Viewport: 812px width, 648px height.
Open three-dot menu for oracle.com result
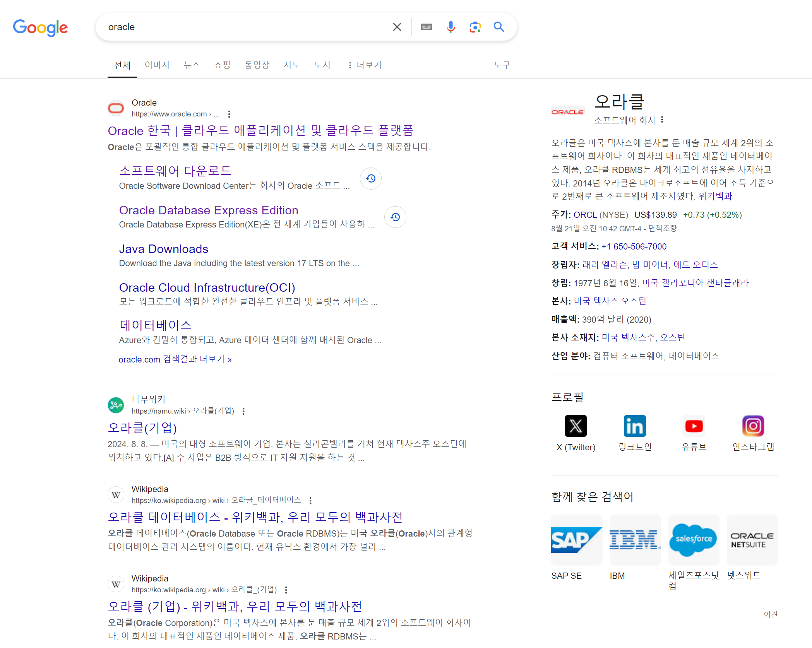click(x=229, y=114)
